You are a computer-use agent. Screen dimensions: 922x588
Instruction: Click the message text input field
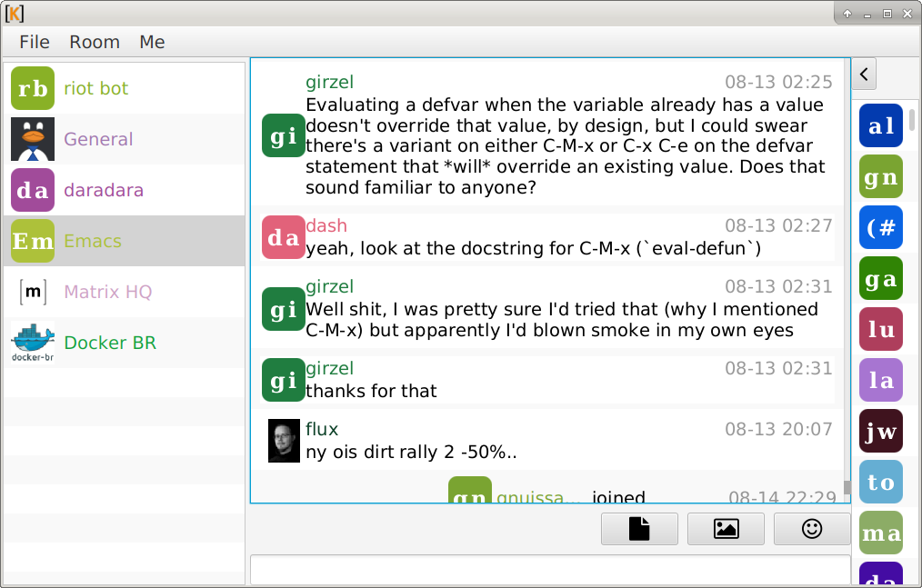[549, 571]
